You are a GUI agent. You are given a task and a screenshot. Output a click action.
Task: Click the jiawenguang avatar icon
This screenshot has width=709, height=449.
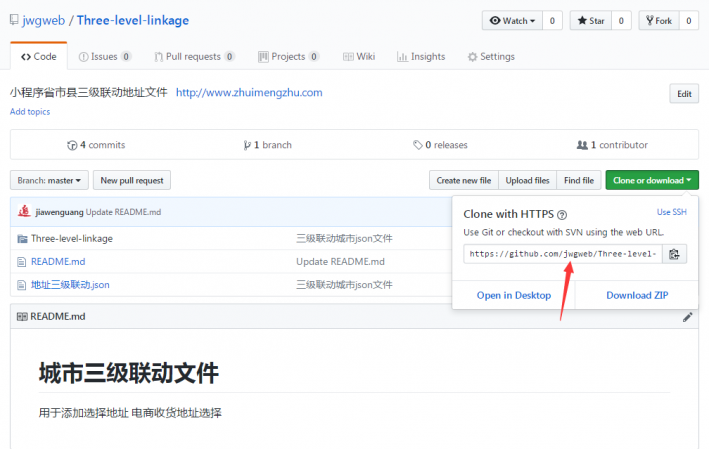click(x=24, y=211)
